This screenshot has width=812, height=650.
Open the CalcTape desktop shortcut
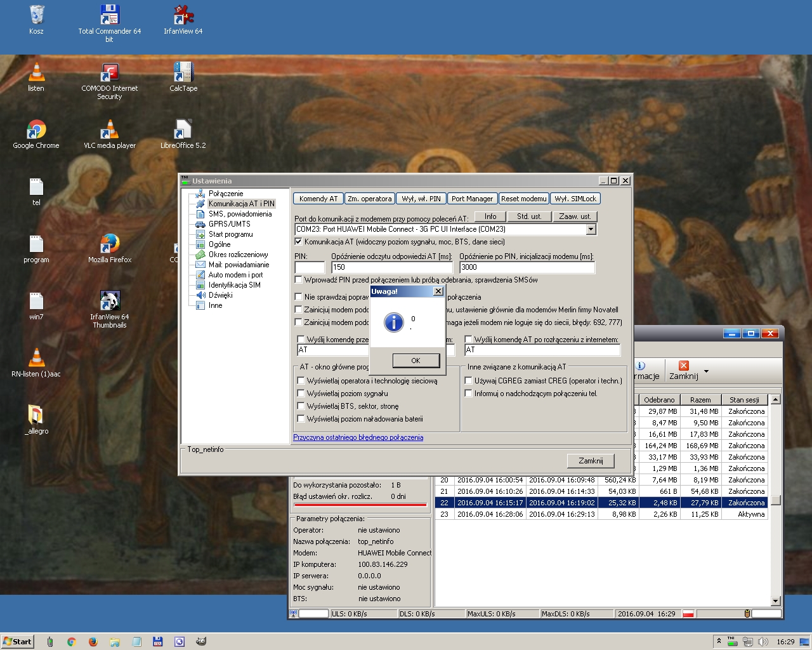coord(183,73)
